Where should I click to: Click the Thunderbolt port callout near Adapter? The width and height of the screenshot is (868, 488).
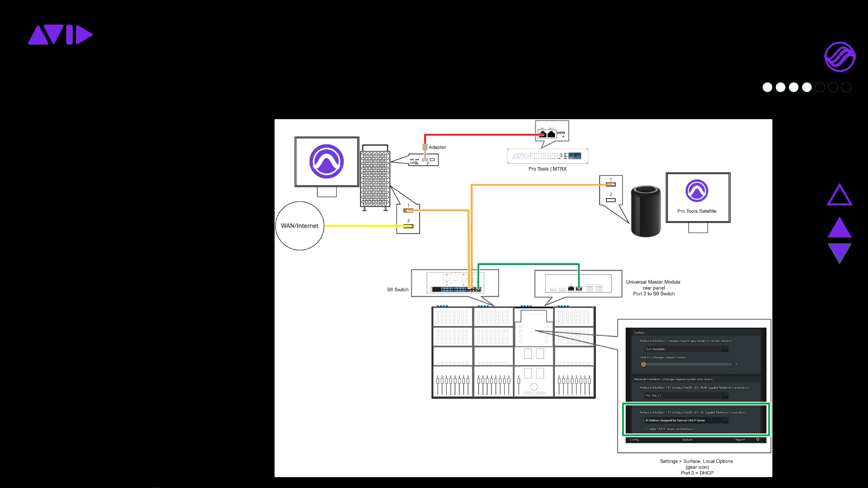pyautogui.click(x=423, y=160)
